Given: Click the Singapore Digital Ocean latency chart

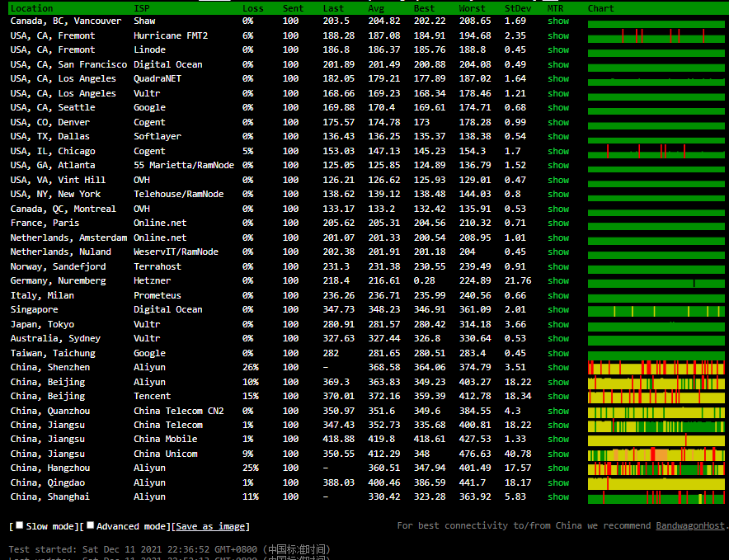Looking at the screenshot, I should 656,311.
